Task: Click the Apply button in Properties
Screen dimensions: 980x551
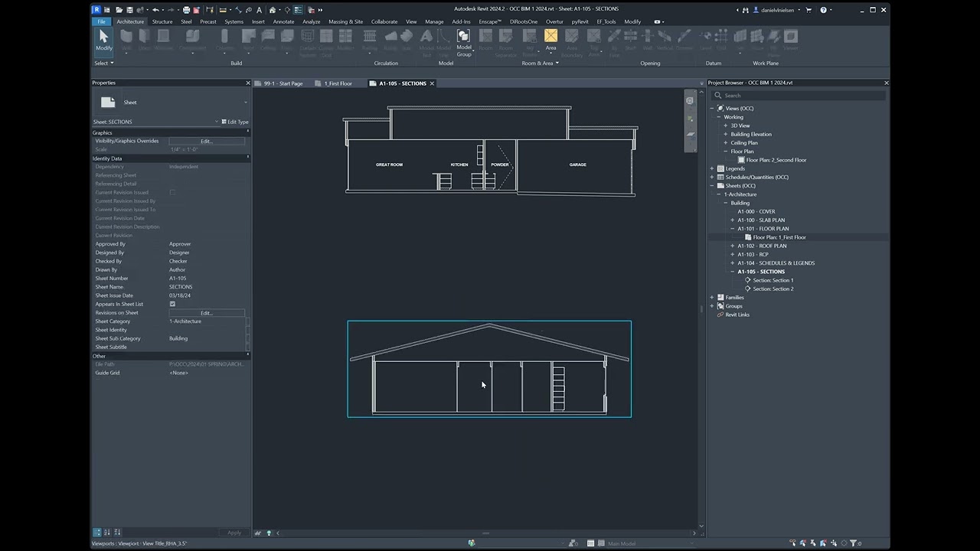Action: pyautogui.click(x=234, y=533)
